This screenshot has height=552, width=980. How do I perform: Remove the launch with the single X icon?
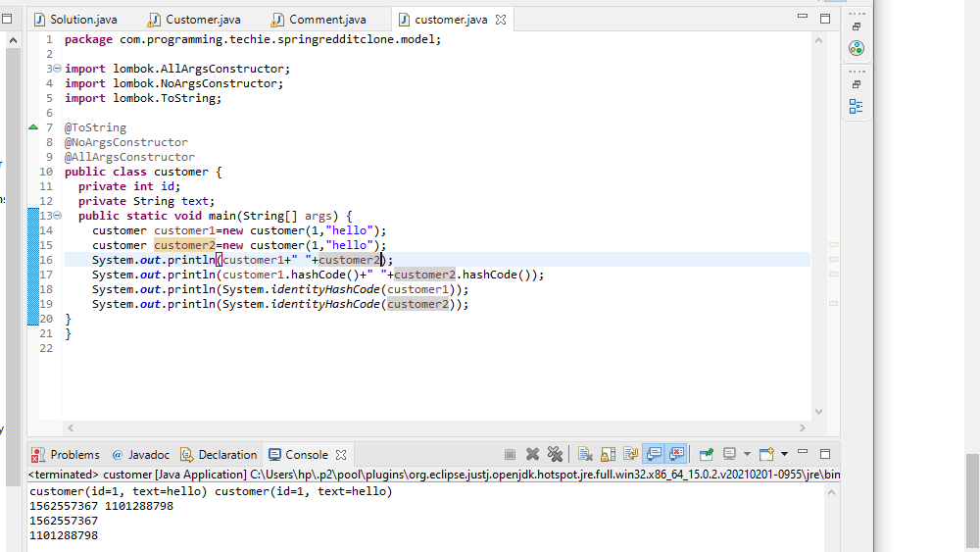pos(532,455)
